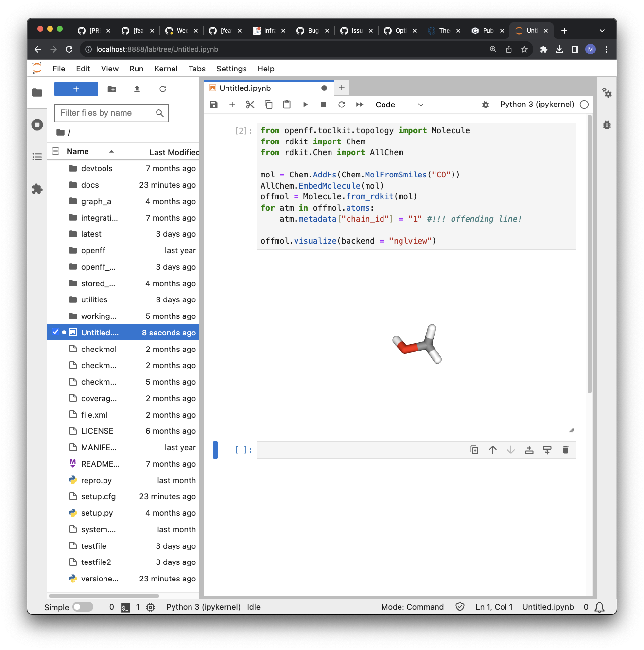Refresh the file browser listing
This screenshot has width=644, height=650.
(163, 89)
